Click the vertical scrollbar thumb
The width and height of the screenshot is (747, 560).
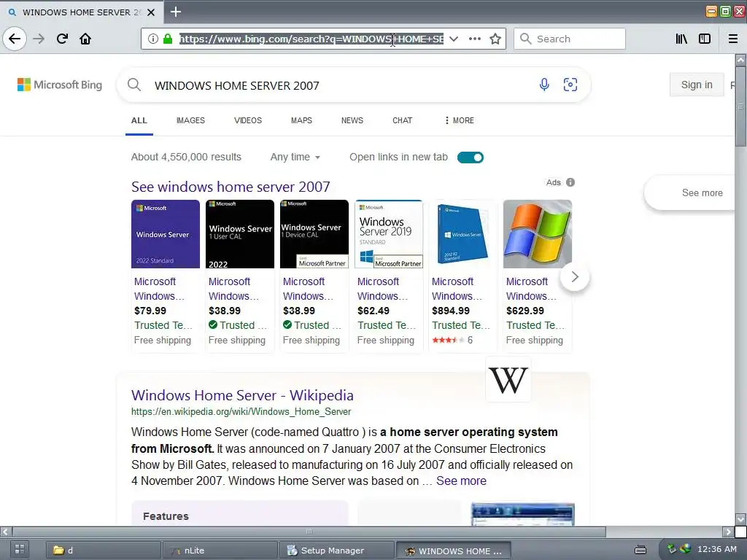[740, 106]
